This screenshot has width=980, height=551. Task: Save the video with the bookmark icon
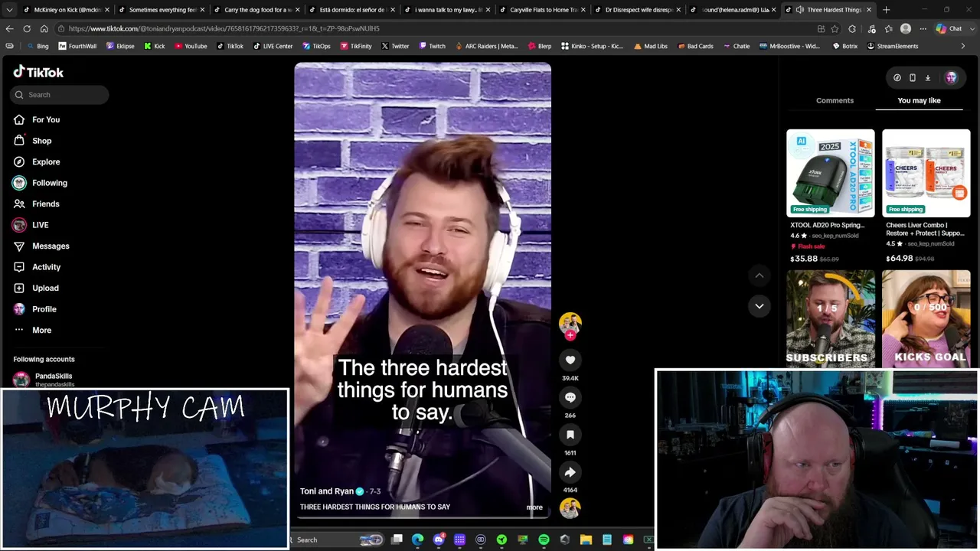pos(570,435)
